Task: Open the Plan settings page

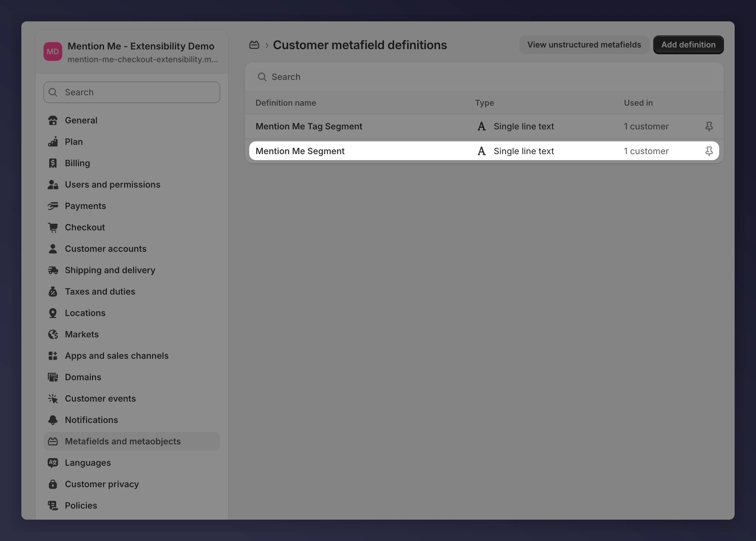Action: 132,142
